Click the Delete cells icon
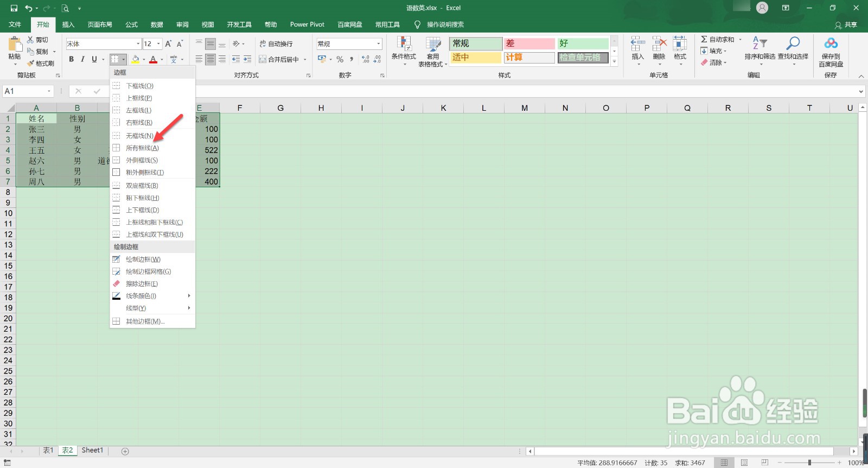Screen dimensions: 868x468 659,44
